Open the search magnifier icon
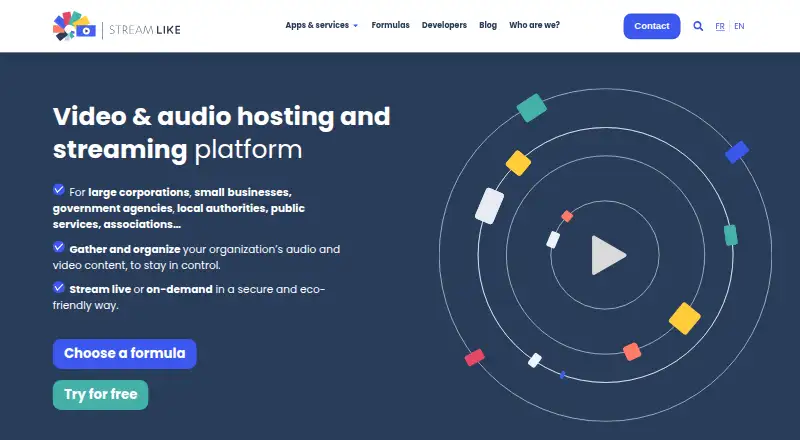The height and width of the screenshot is (440, 800). [x=698, y=26]
